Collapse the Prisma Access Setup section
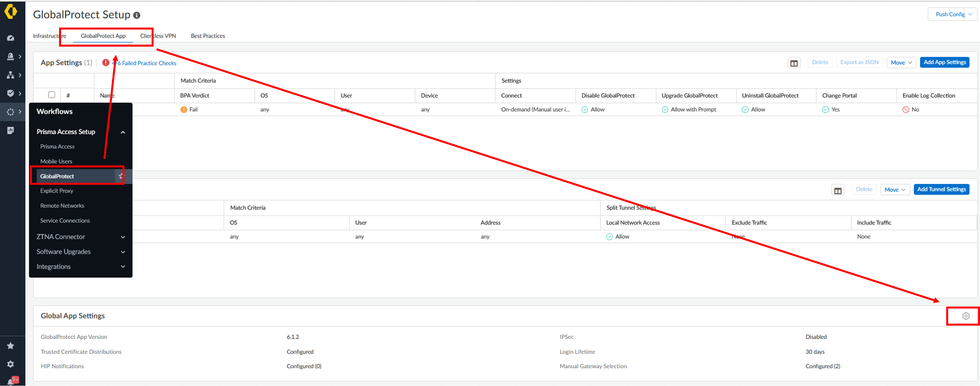The image size is (980, 386). tap(123, 132)
